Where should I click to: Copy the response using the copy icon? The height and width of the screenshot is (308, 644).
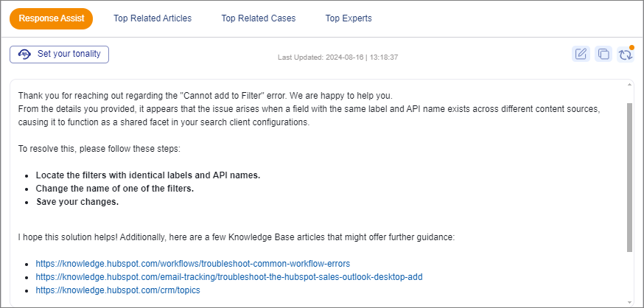click(603, 54)
